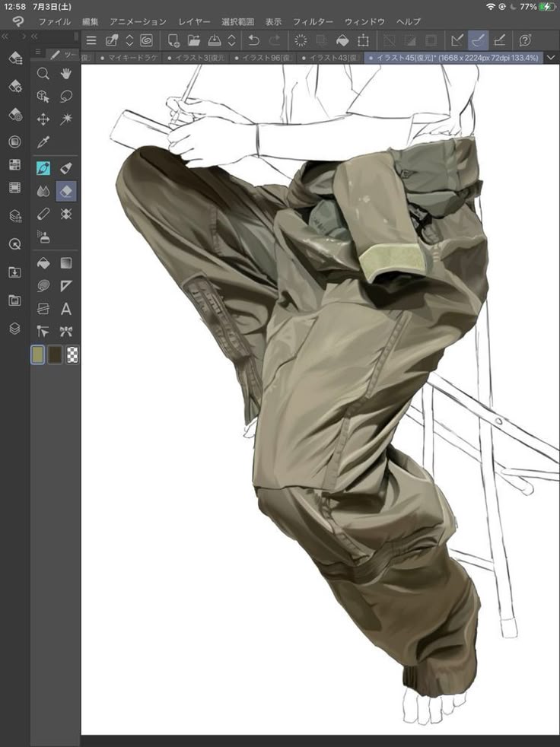Select the Text tool
This screenshot has height=747, width=560.
click(66, 309)
